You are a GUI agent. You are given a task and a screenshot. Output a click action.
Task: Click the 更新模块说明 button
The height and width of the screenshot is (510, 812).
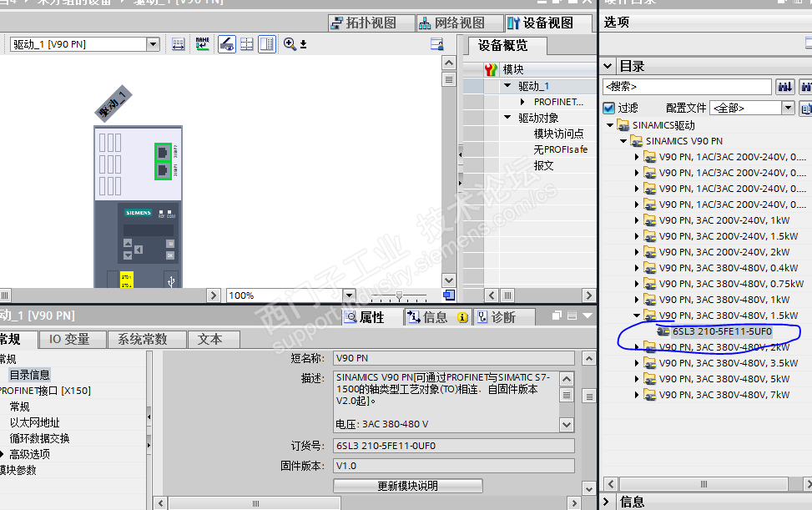pos(408,486)
